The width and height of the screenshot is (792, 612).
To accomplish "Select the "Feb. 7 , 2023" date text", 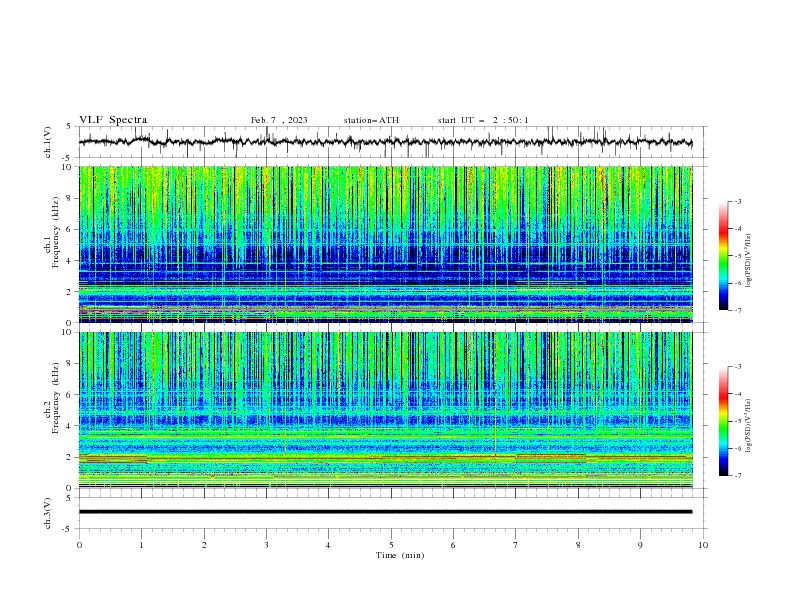I will [279, 120].
